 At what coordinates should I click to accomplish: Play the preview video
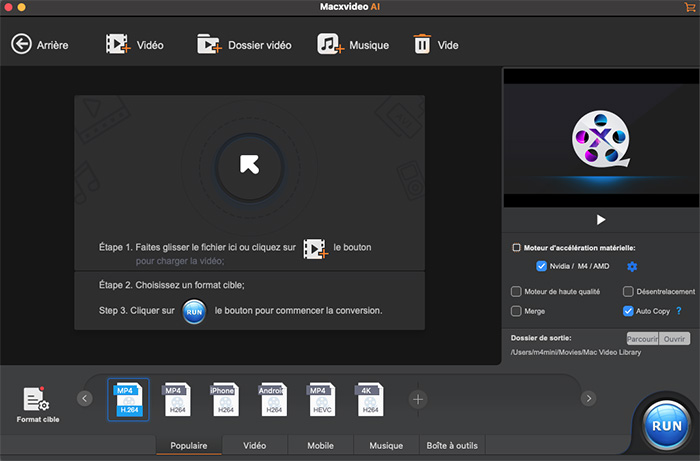(601, 220)
